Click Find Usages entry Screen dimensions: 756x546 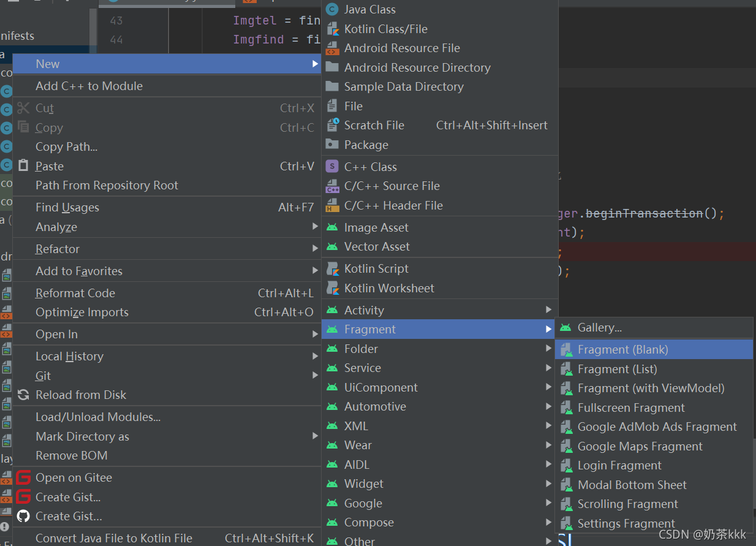tap(167, 207)
